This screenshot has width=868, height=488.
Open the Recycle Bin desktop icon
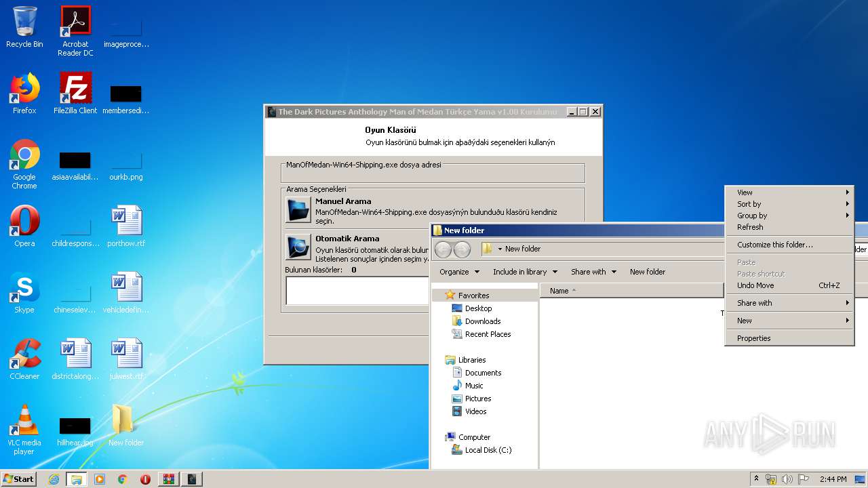click(24, 27)
